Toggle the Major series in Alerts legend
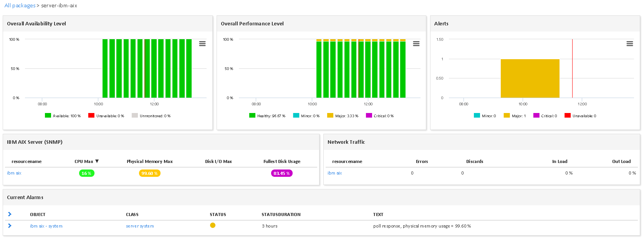The image size is (644, 241). [x=515, y=116]
